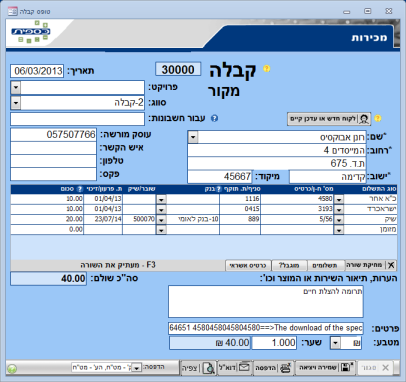Open the bank dropdown in the שיק row
This screenshot has width=406, height=382.
[161, 220]
